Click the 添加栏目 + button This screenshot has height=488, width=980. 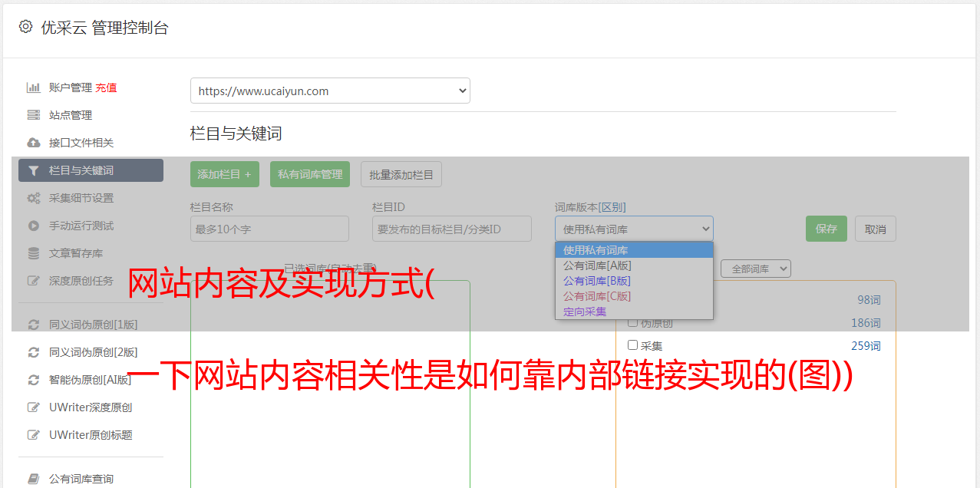(225, 174)
